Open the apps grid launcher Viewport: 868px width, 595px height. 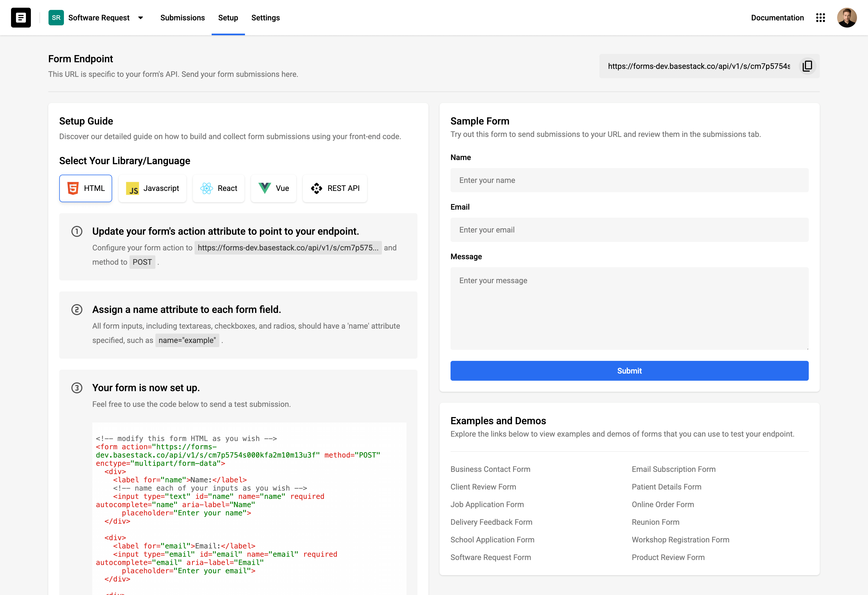[x=821, y=18]
